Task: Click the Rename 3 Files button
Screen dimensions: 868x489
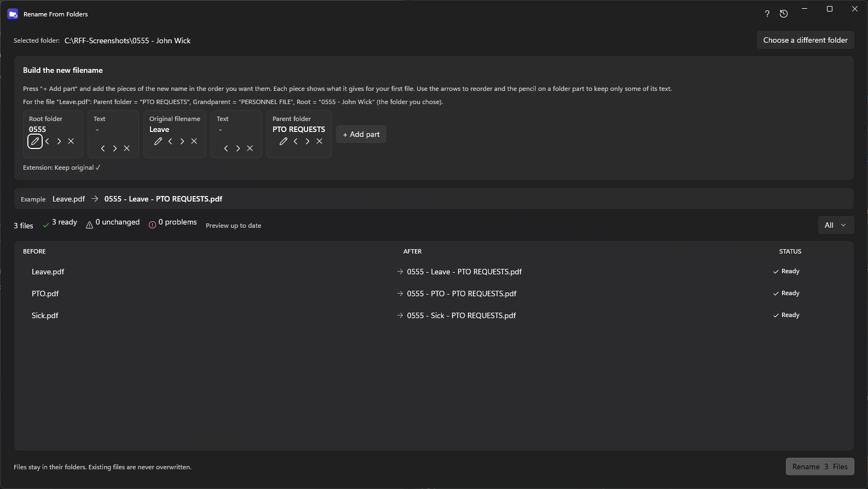Action: [x=820, y=467]
